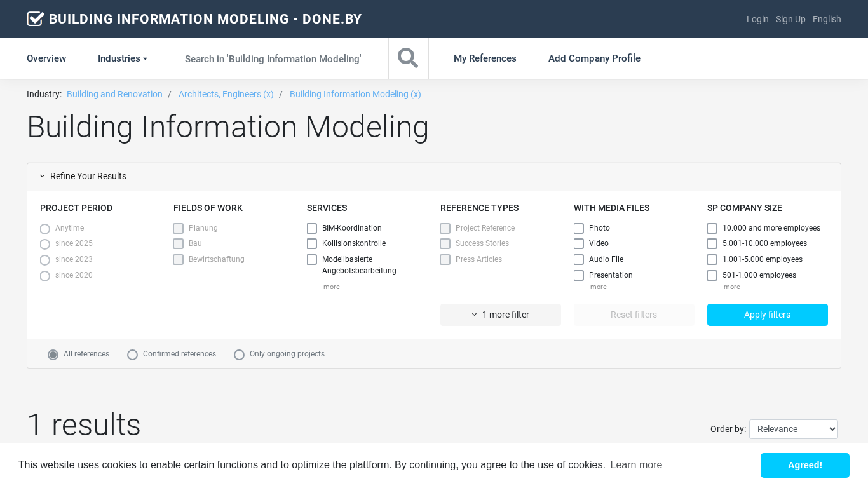Enable the Presentation media filter
This screenshot has width=868, height=488.
pyautogui.click(x=579, y=276)
